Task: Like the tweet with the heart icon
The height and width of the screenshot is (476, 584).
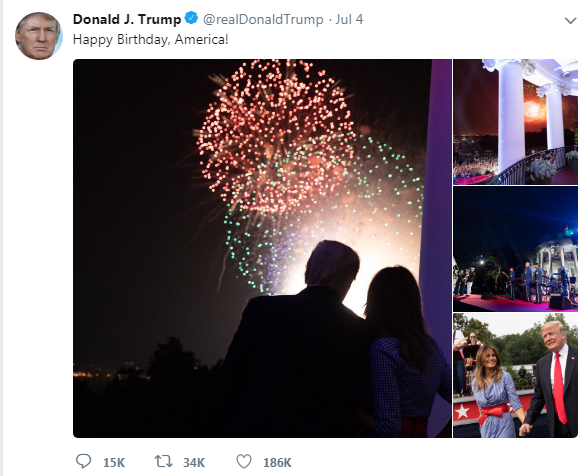Action: pyautogui.click(x=244, y=461)
